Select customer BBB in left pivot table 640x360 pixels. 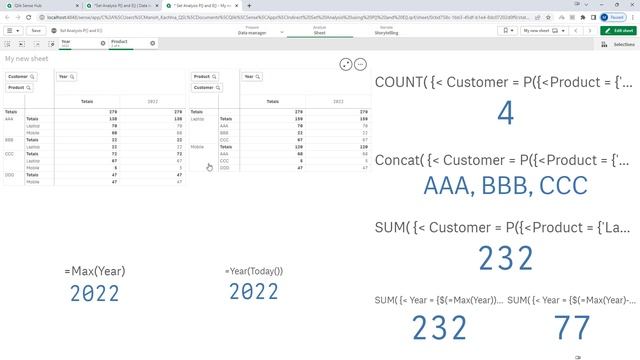tap(9, 140)
